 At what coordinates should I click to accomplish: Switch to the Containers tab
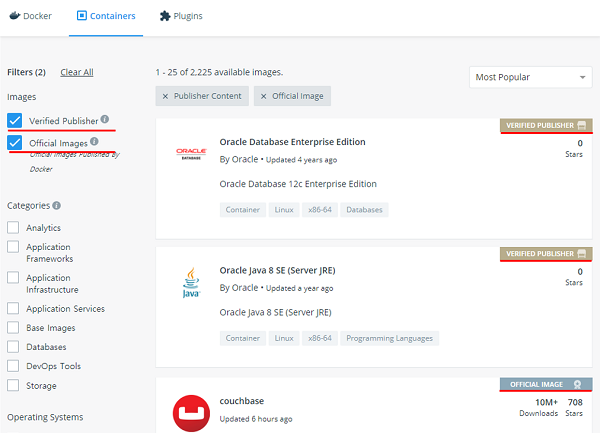(106, 16)
